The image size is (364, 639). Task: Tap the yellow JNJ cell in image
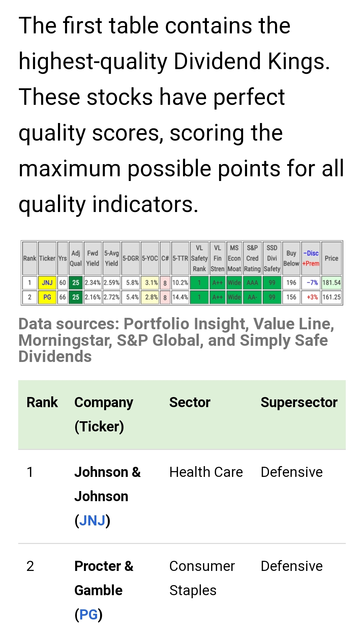click(x=47, y=283)
